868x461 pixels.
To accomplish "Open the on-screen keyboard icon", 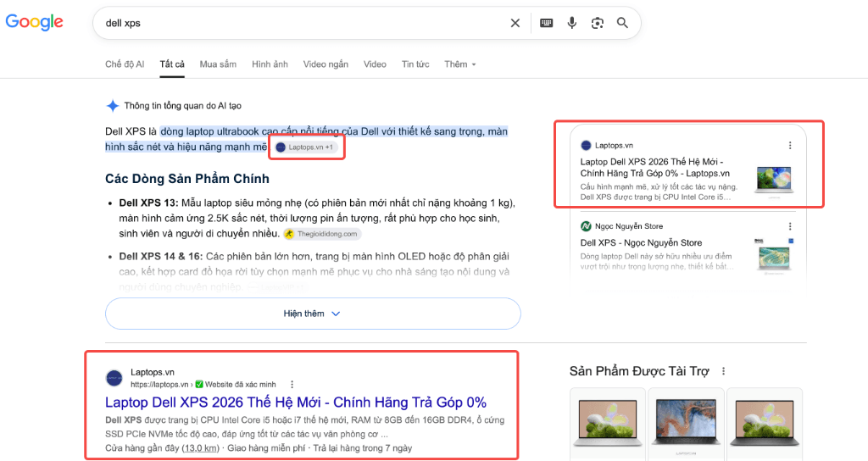I will (x=547, y=23).
